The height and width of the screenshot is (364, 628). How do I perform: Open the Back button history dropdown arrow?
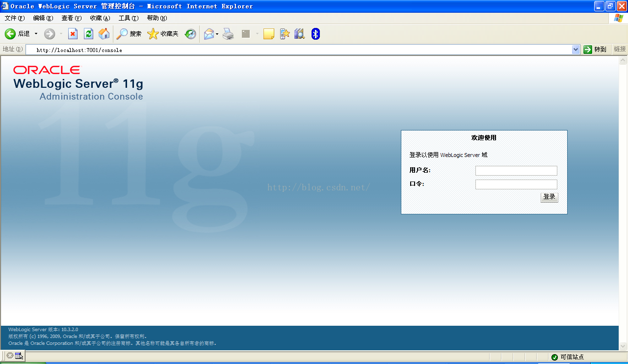[x=36, y=34]
